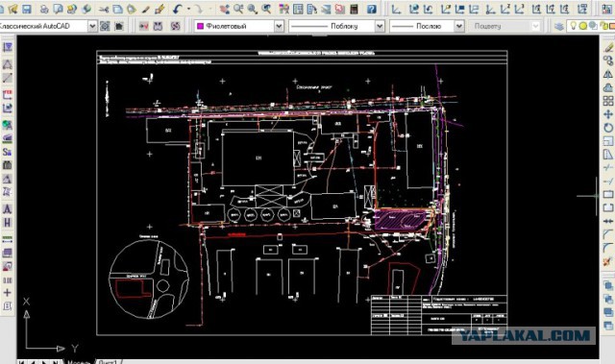
Task: Open the Properties palette icon
Action: [284, 9]
